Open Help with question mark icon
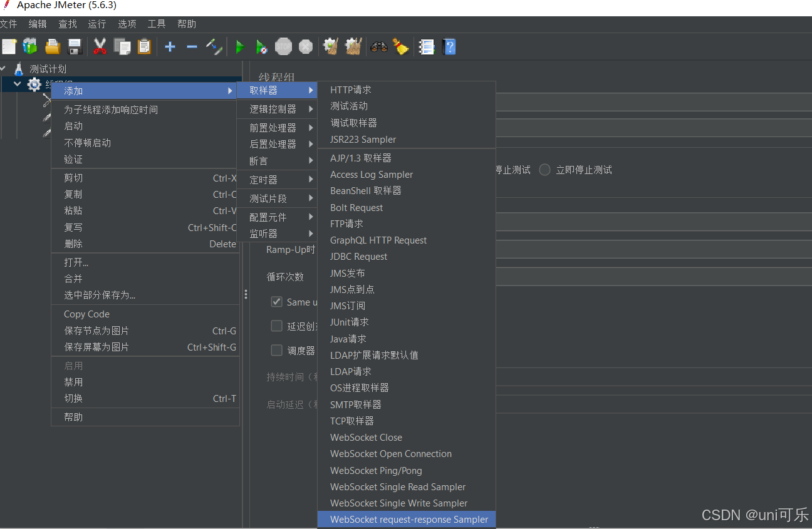This screenshot has width=812, height=529. tap(449, 46)
